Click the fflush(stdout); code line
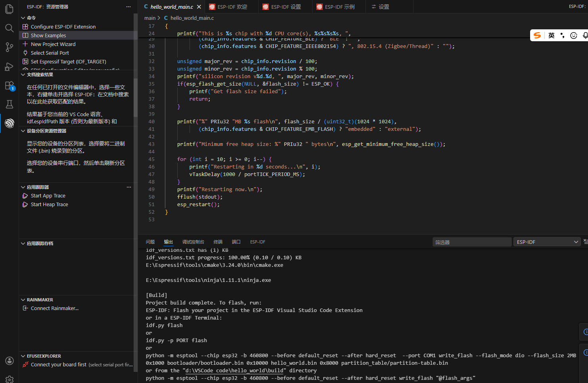Screen dimensions: 588x383 coord(200,197)
